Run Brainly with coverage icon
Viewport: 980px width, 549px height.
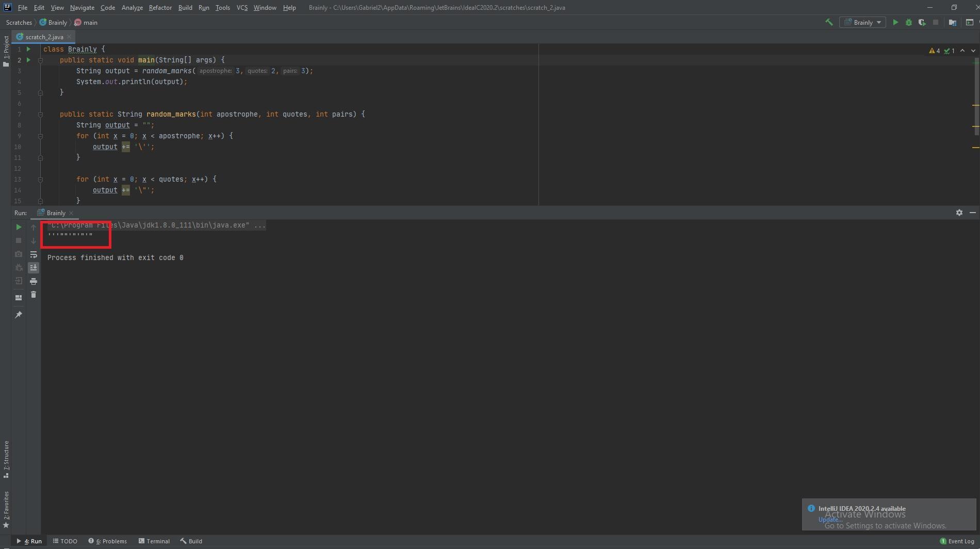[922, 22]
